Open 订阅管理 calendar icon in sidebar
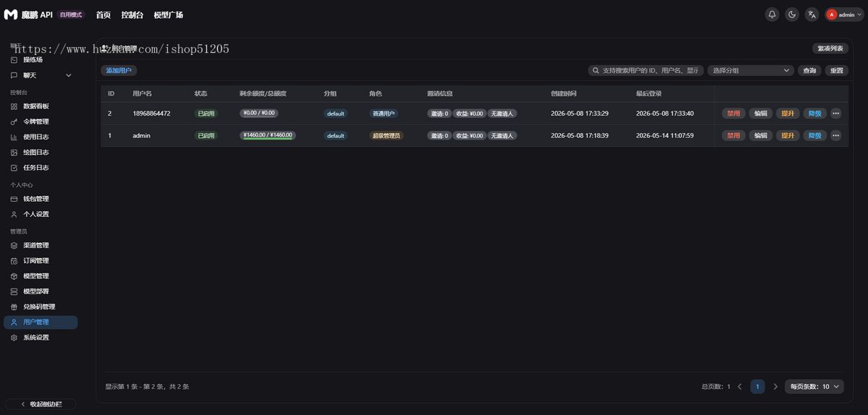The height and width of the screenshot is (415, 868). point(14,260)
